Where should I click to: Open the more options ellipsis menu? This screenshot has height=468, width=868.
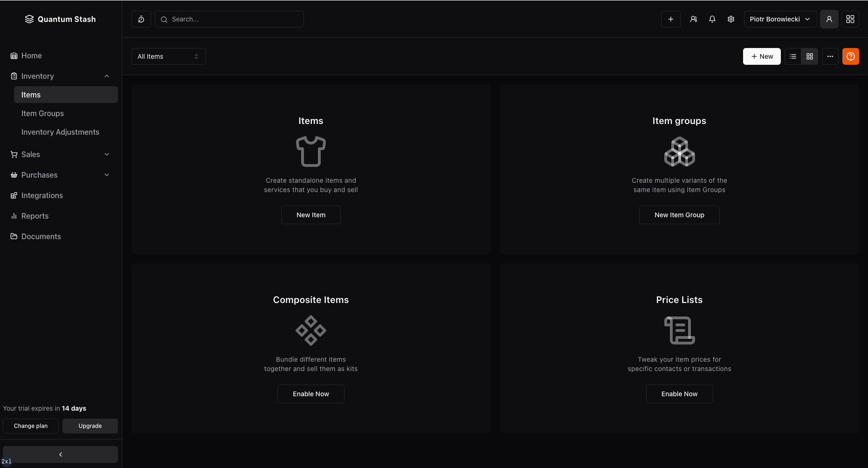[x=830, y=56]
